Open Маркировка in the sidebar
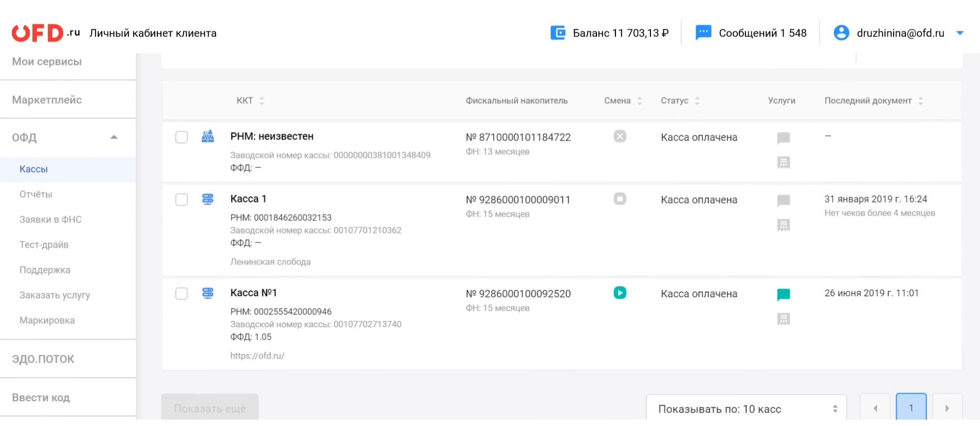Screen dimensions: 980x426 pyautogui.click(x=47, y=321)
